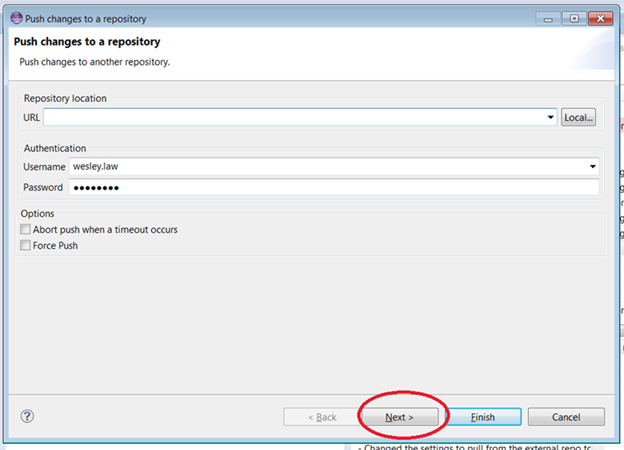This screenshot has height=450, width=624.
Task: Enable Abort push when a timeout occurs
Action: 26,230
